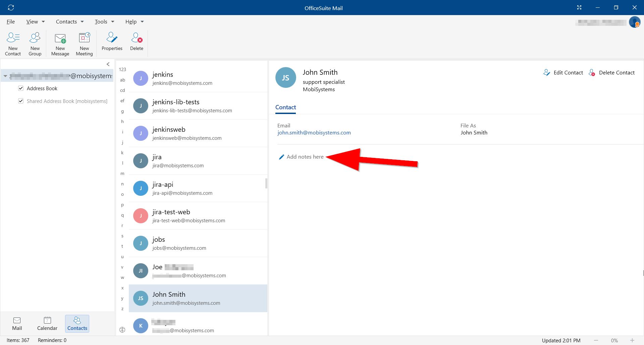644x345 pixels.
Task: Collapse the mobisystems account tree
Action: point(5,76)
